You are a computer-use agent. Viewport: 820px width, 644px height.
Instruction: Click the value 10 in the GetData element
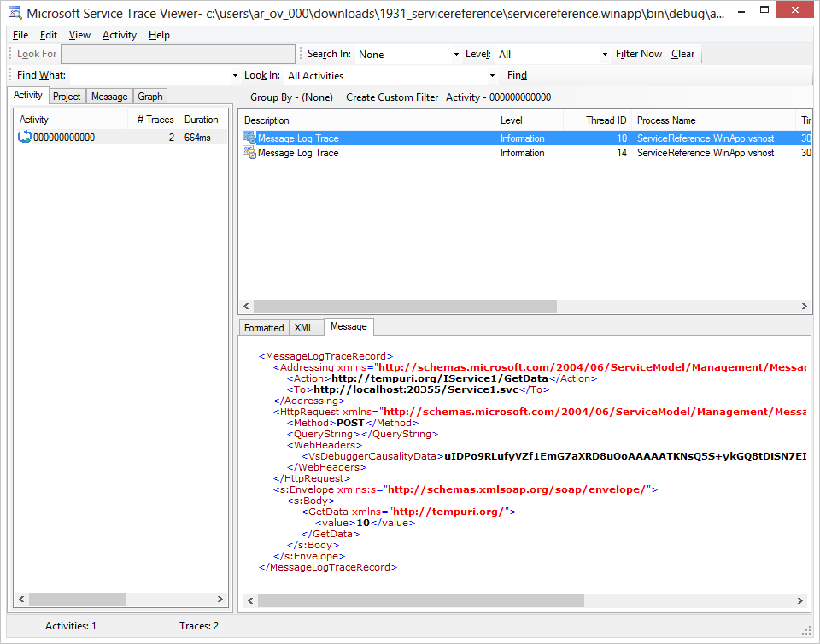[x=363, y=523]
